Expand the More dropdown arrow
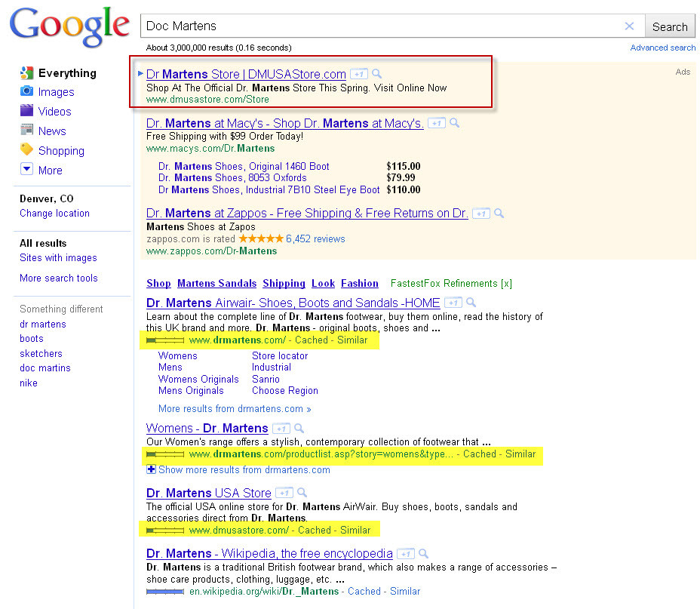Image resolution: width=700 pixels, height=609 pixels. click(x=27, y=169)
